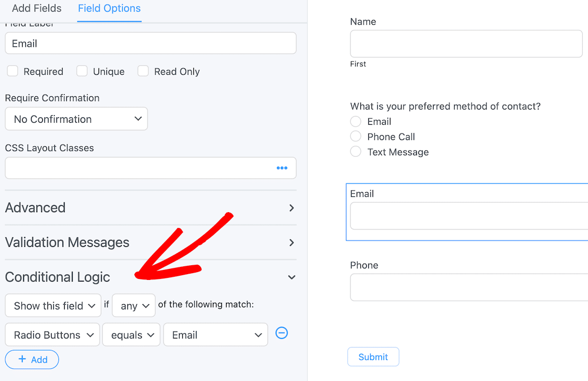Switch to the Add Fields tab
Screen dimensions: 588x381
pos(37,8)
